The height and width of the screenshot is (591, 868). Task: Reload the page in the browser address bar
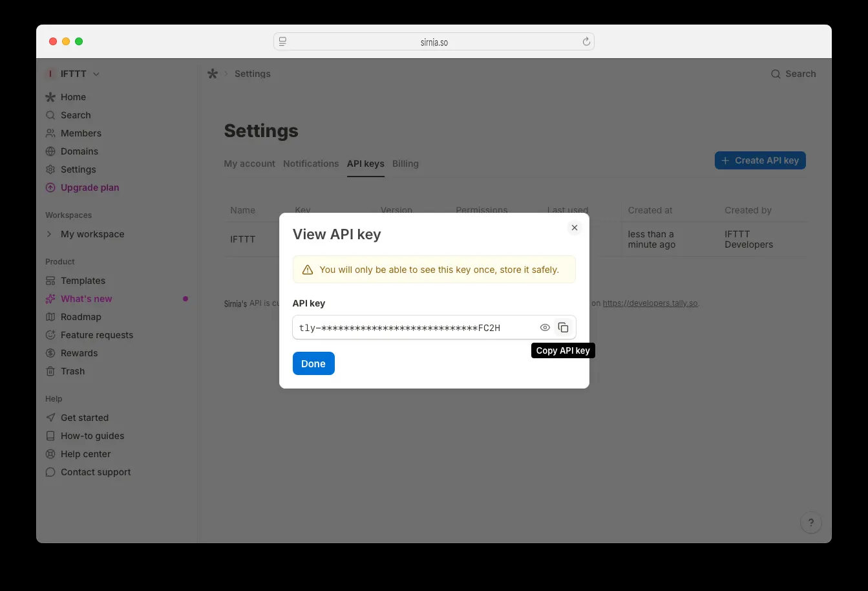(x=586, y=41)
